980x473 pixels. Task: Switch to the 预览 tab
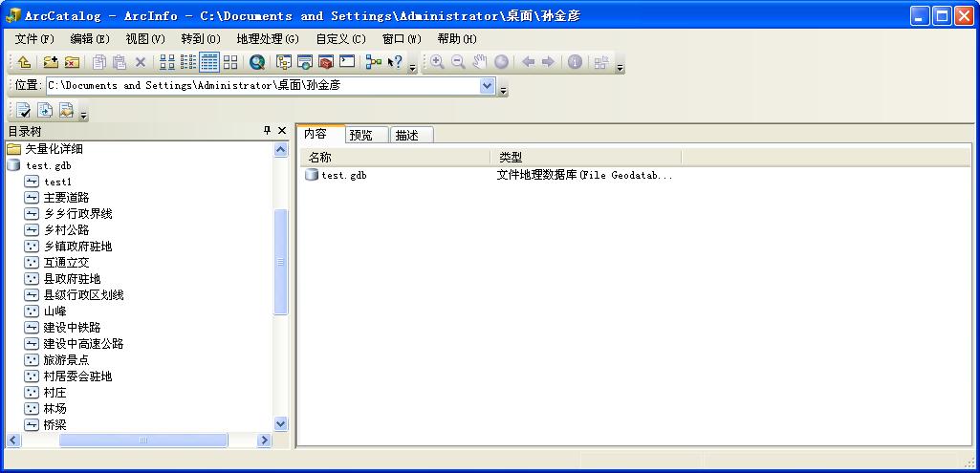coord(367,135)
